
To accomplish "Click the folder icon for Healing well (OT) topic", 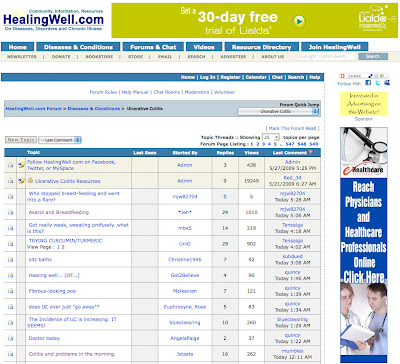I will click(11, 275).
